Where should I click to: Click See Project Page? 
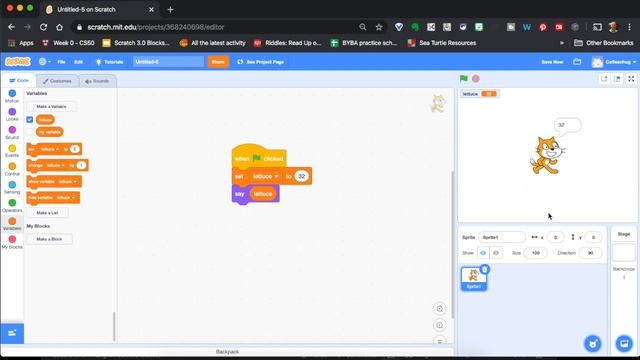(x=260, y=62)
